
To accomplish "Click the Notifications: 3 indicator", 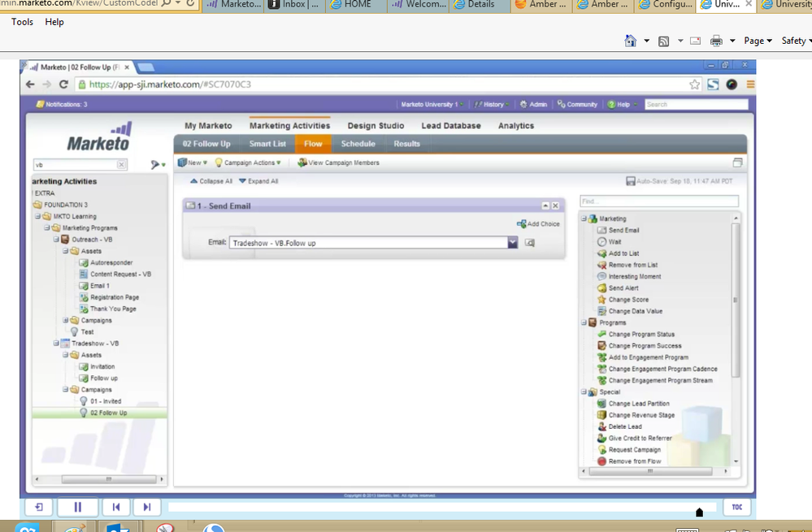I will click(x=61, y=105).
